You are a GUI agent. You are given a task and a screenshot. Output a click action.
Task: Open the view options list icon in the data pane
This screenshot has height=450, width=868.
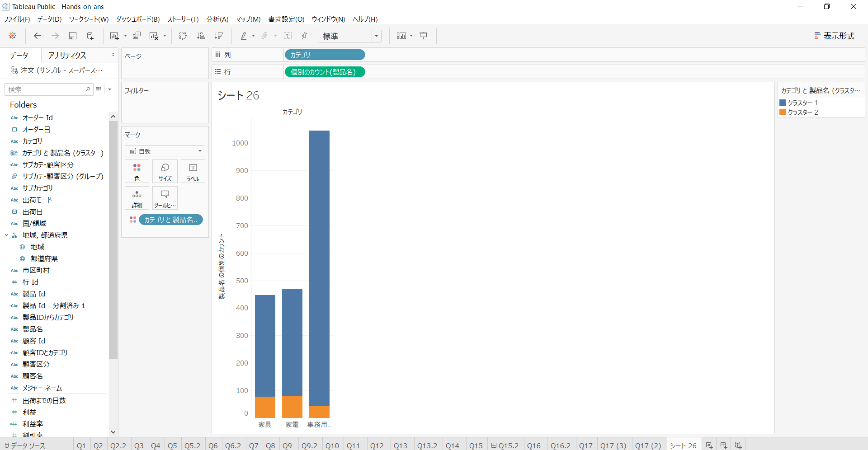click(99, 89)
